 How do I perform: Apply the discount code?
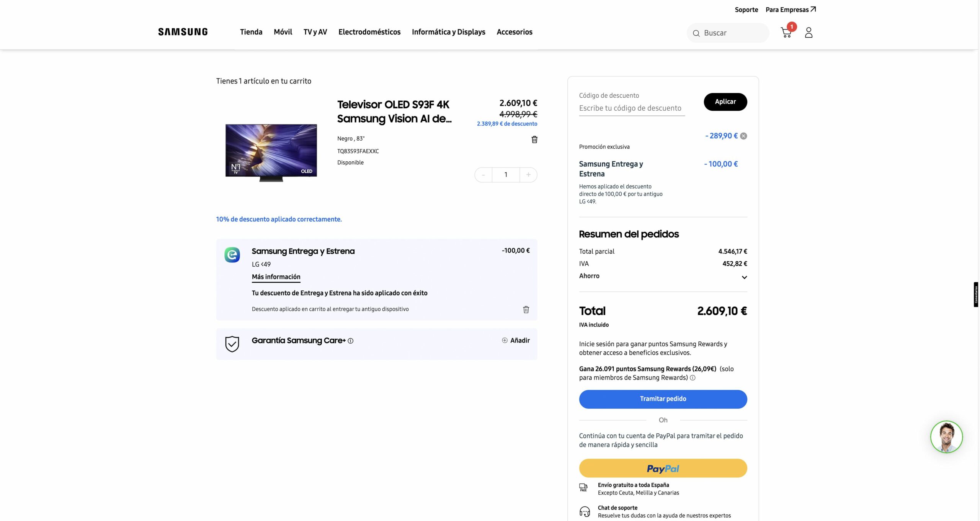point(725,102)
